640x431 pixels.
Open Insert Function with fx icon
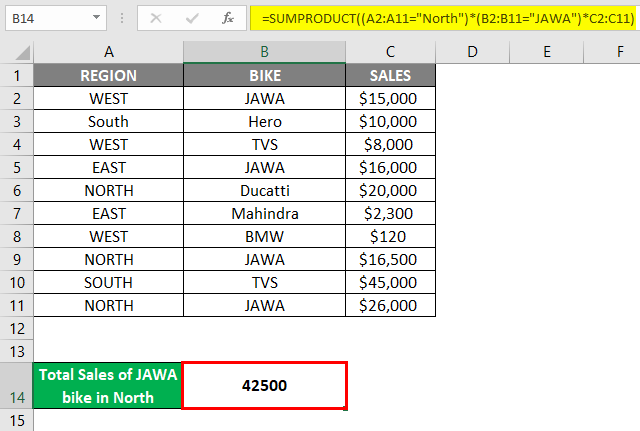[228, 18]
